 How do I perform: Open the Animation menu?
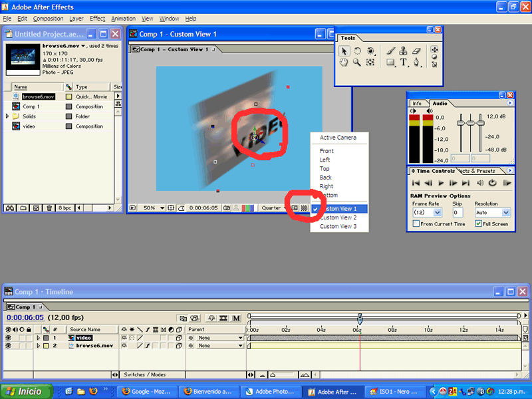(123, 19)
